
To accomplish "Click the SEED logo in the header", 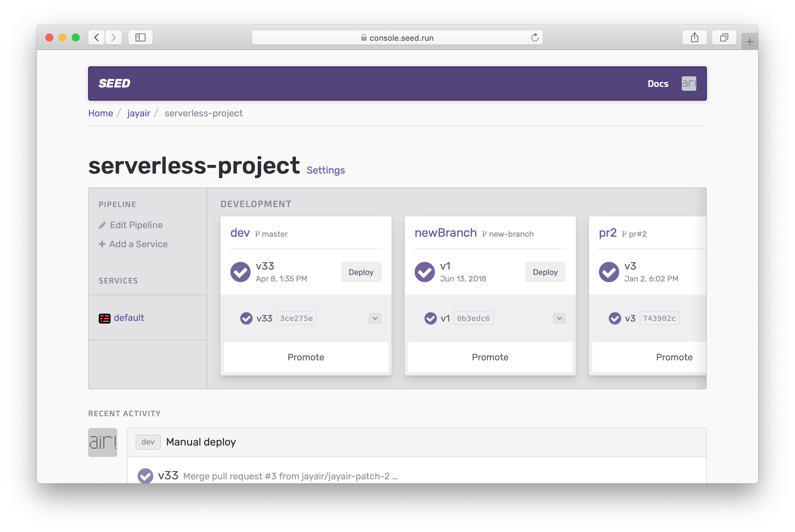I will [114, 84].
